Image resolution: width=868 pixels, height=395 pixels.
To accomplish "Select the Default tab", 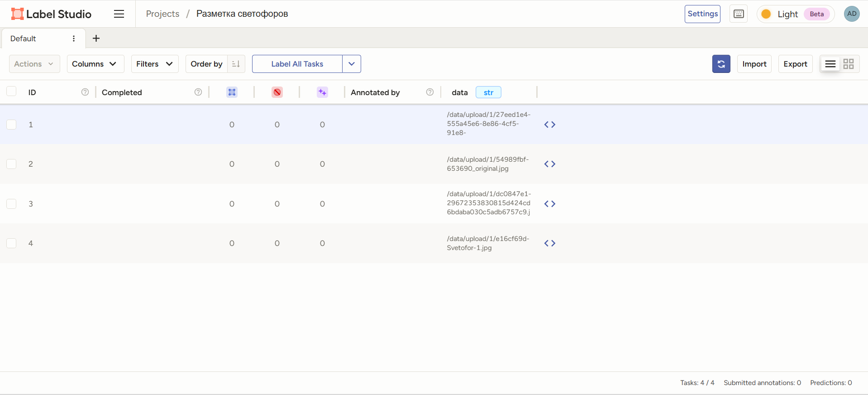I will click(x=24, y=39).
